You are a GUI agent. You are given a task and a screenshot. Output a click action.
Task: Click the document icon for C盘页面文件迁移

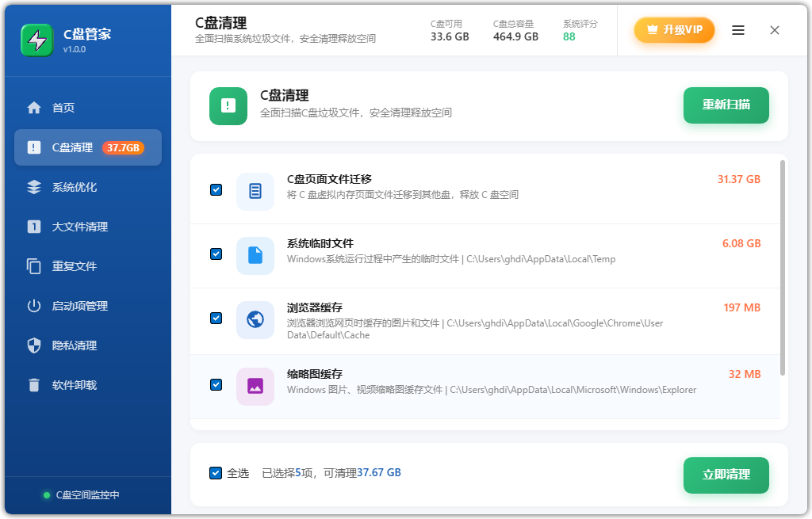point(255,192)
